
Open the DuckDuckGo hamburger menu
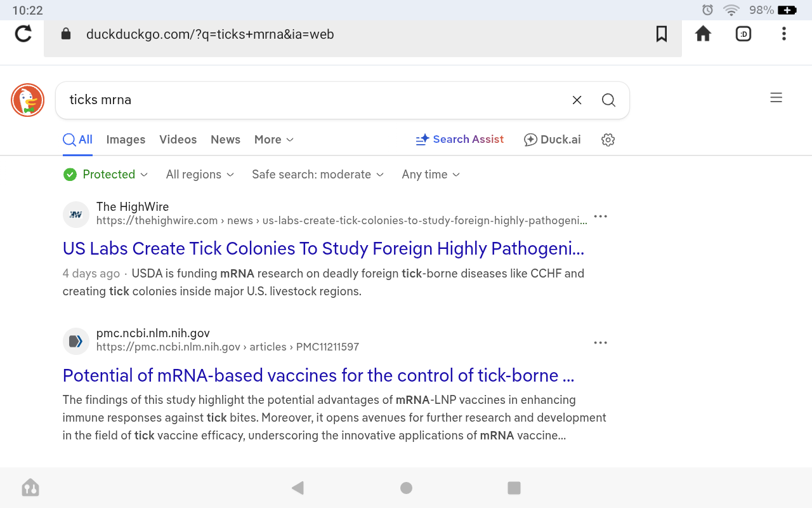[776, 98]
